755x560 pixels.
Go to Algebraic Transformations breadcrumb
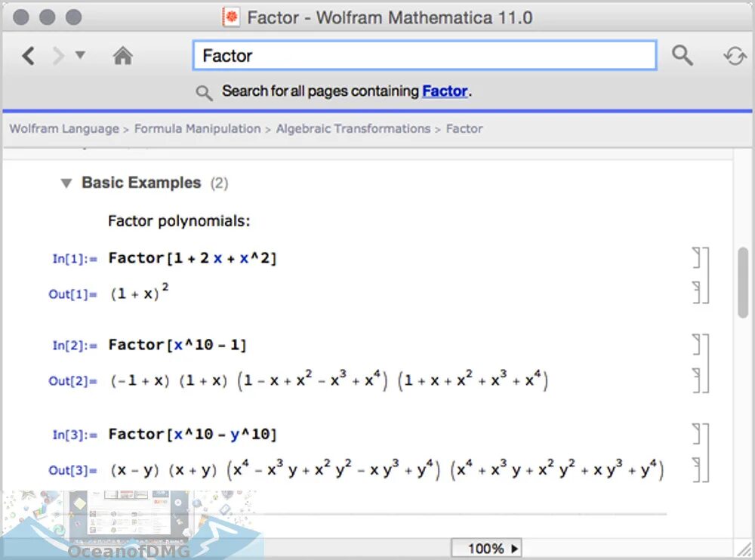[x=353, y=129]
